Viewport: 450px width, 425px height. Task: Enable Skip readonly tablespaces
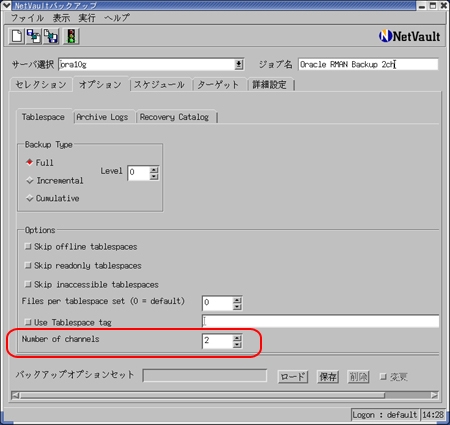coord(28,266)
